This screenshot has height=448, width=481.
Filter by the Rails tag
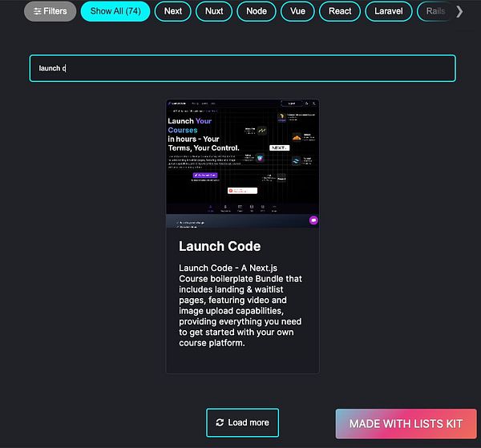pyautogui.click(x=435, y=11)
